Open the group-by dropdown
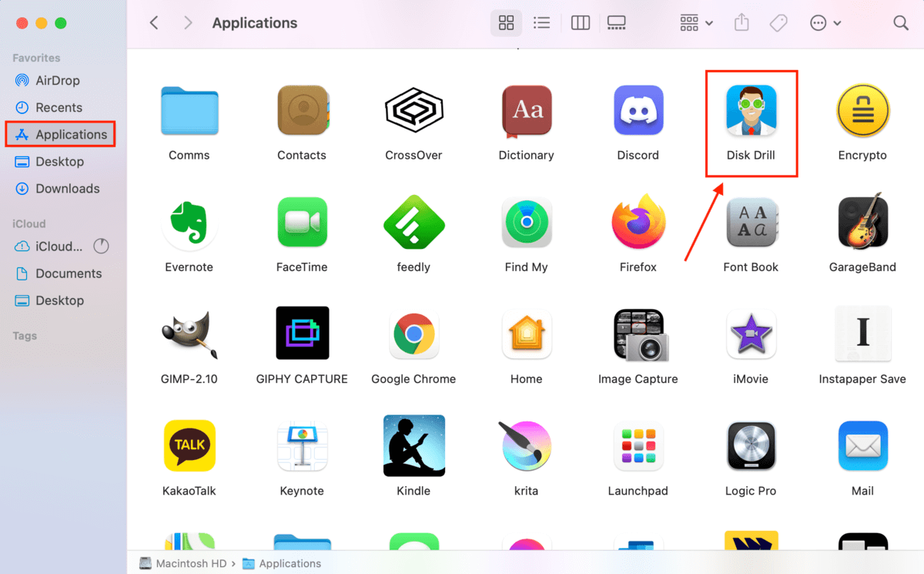Image resolution: width=924 pixels, height=574 pixels. click(697, 23)
